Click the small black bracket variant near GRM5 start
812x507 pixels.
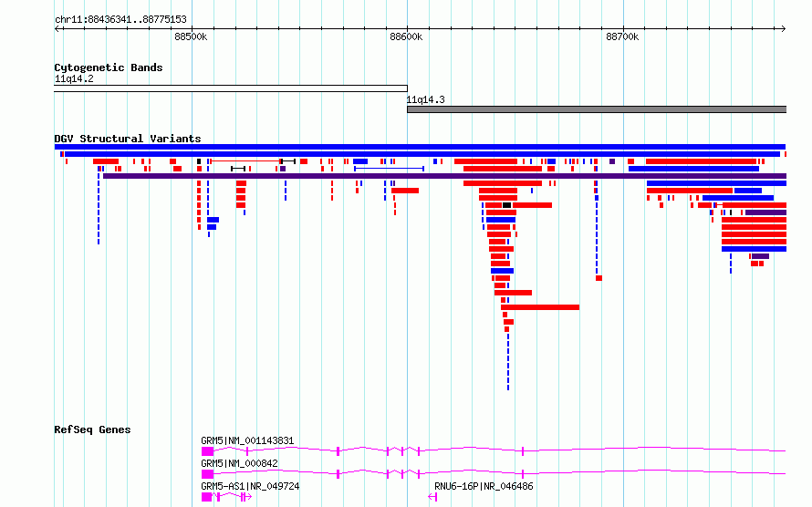238,169
